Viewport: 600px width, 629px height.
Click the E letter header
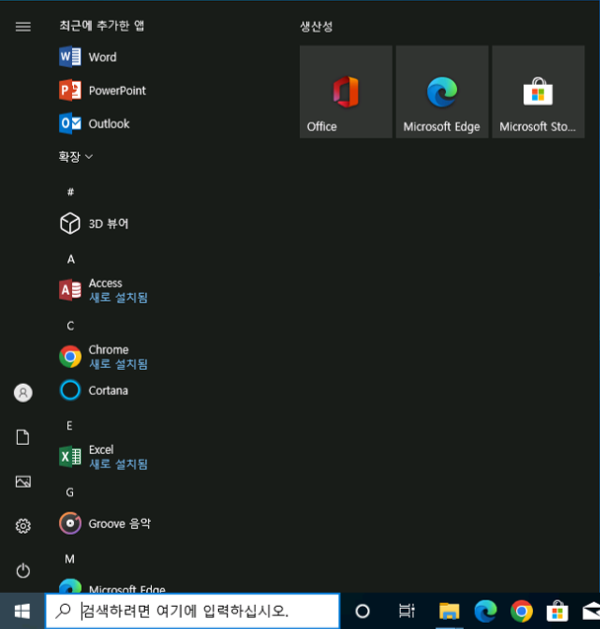coord(69,426)
